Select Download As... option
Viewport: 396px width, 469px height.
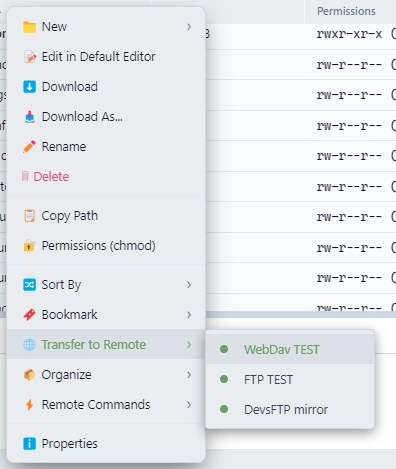point(106,117)
